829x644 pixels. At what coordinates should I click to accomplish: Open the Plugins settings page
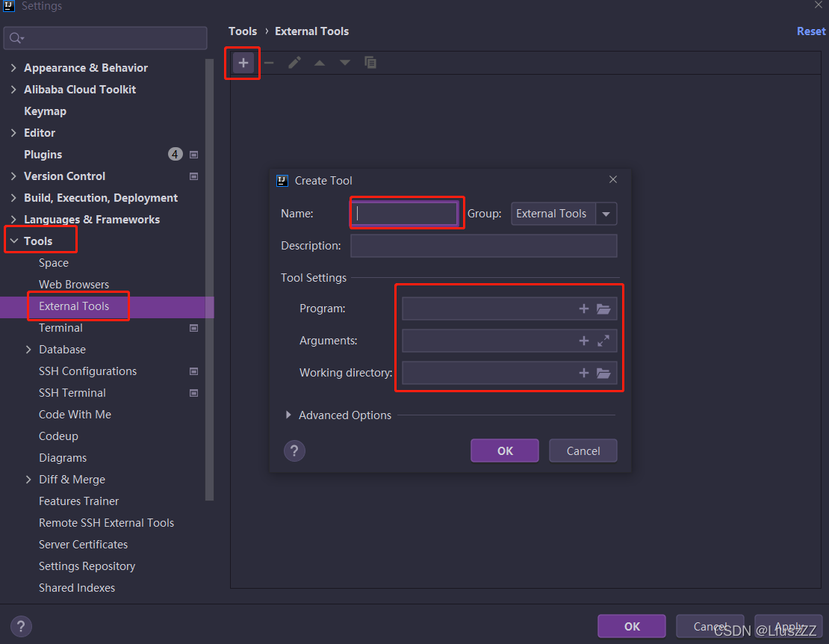click(43, 155)
